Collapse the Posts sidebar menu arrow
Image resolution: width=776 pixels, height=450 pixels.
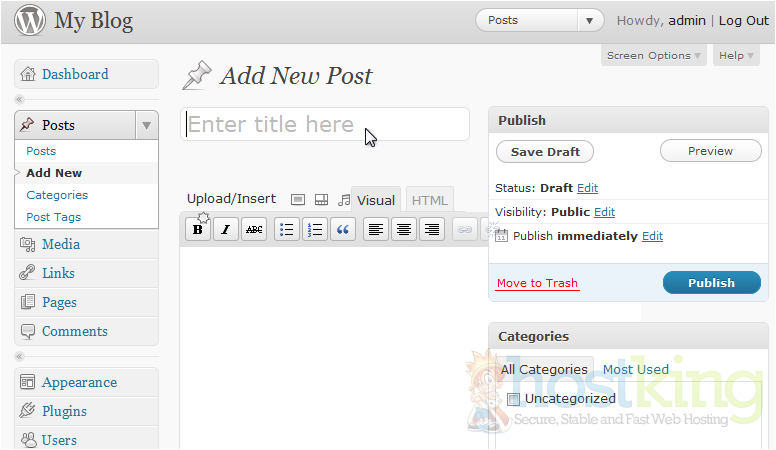(146, 125)
